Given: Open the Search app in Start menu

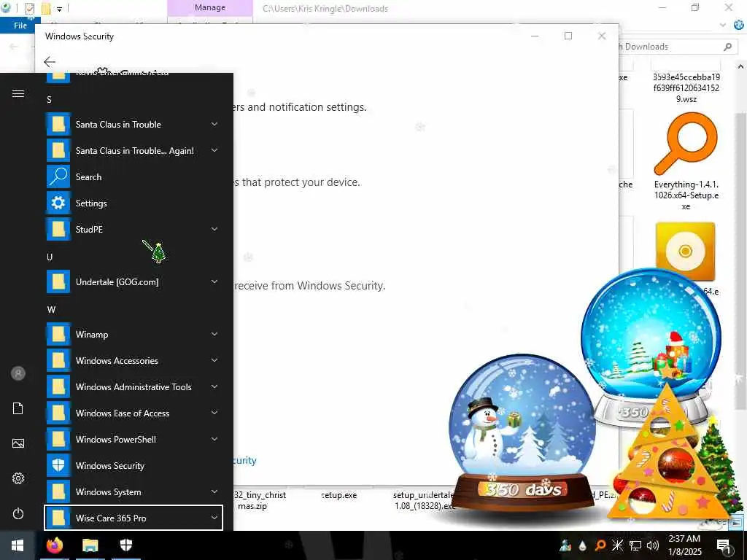Looking at the screenshot, I should pos(133,177).
